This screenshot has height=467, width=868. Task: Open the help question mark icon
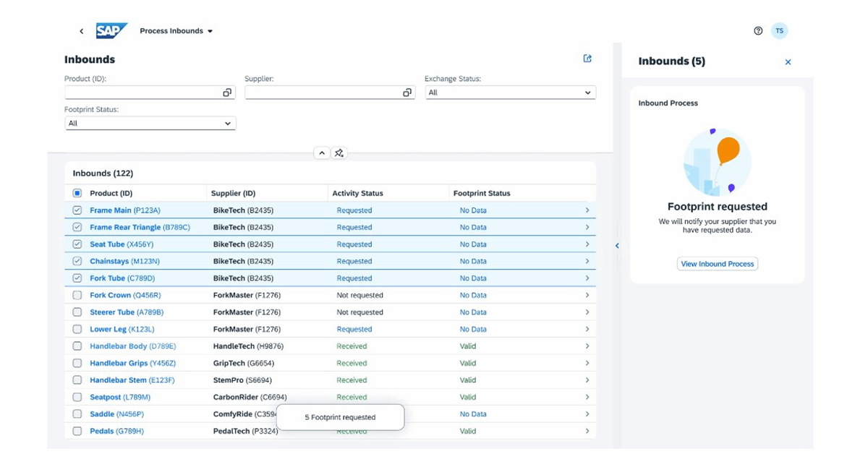tap(758, 31)
